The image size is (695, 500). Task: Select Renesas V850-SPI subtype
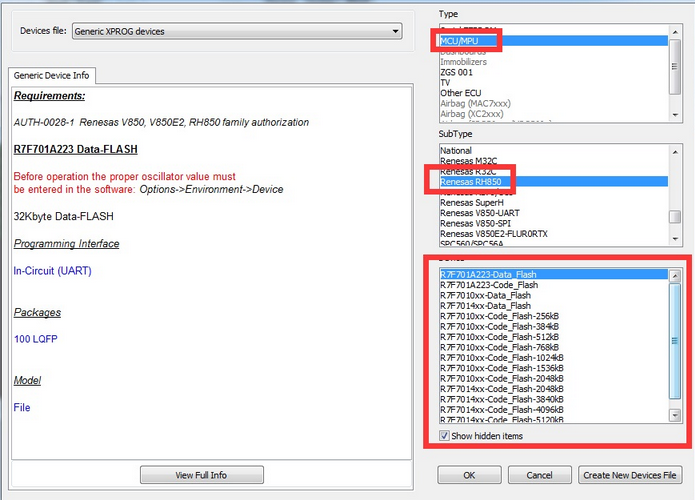[x=554, y=223]
